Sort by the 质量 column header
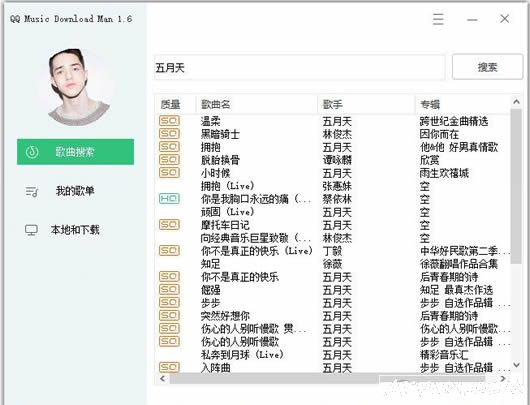The width and height of the screenshot is (530, 405). coord(175,104)
